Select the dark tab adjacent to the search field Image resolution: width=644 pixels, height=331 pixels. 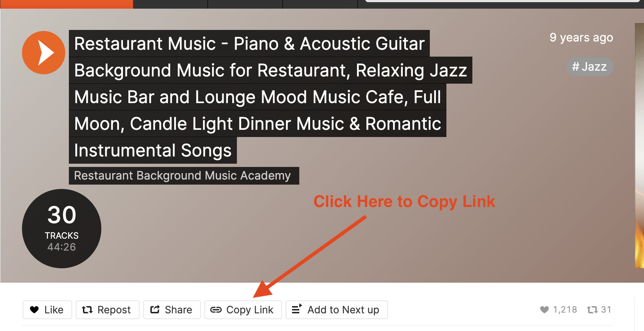click(x=320, y=4)
